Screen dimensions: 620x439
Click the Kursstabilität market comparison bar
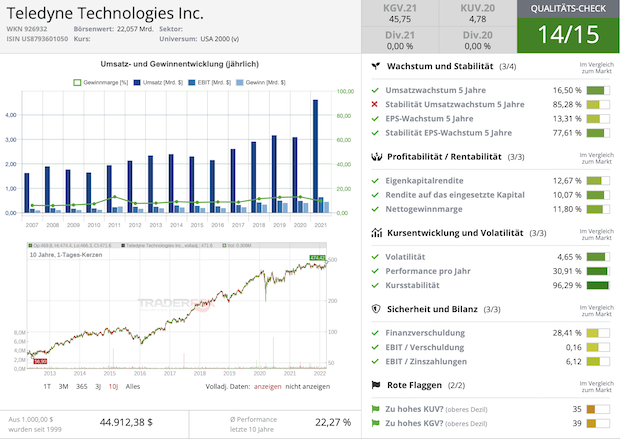(x=598, y=286)
